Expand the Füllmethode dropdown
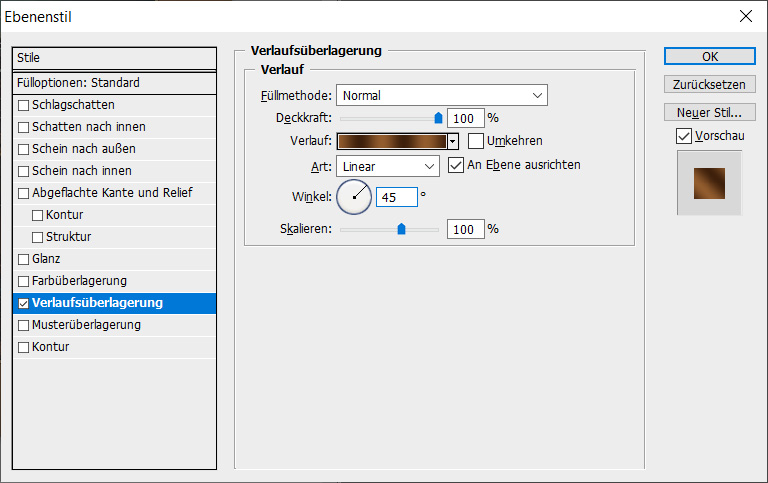Viewport: 768px width, 483px height. [442, 96]
